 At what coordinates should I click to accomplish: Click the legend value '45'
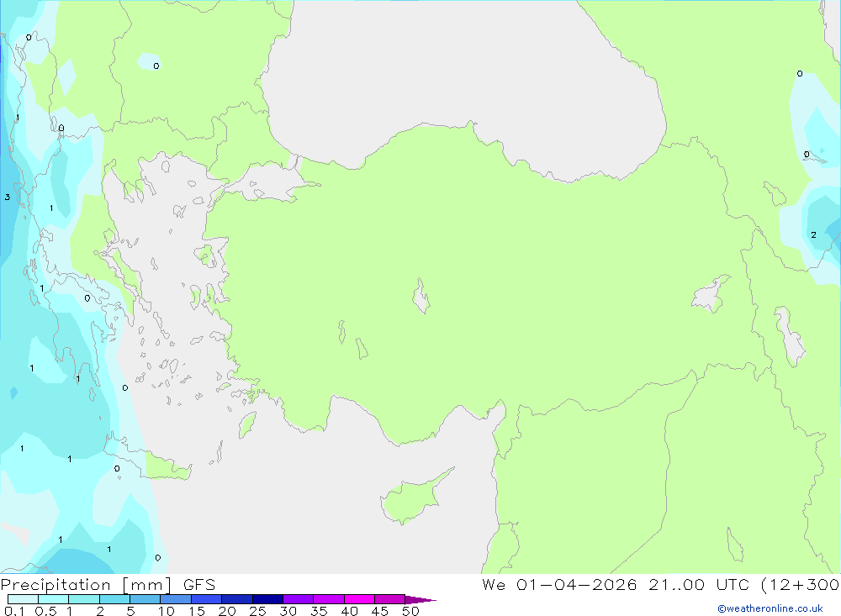(380, 611)
